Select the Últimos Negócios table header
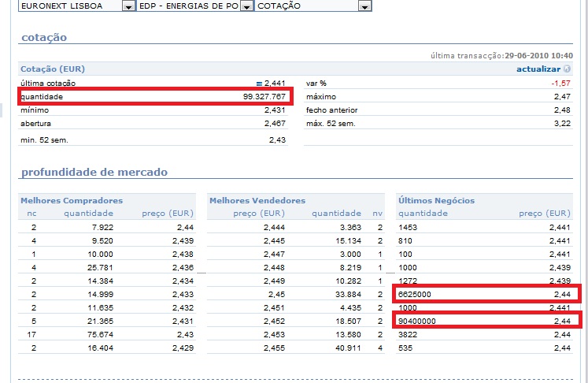This screenshot has width=588, height=383. click(x=437, y=201)
